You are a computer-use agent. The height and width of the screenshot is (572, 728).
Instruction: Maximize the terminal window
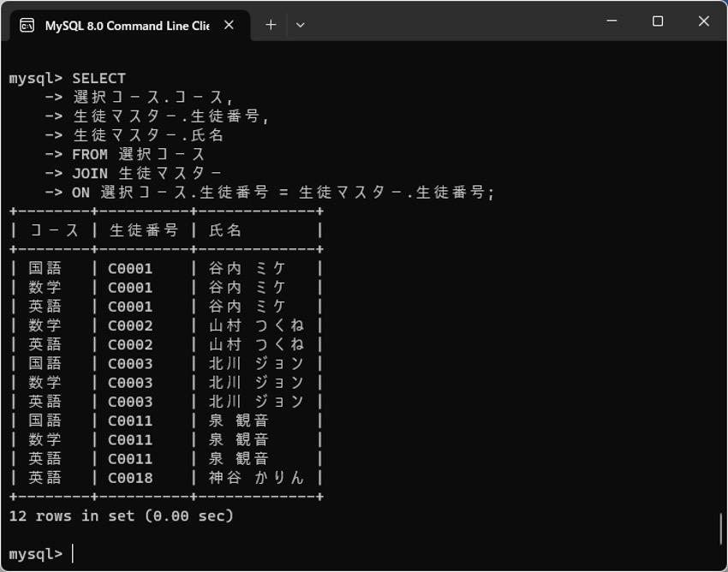tap(658, 21)
